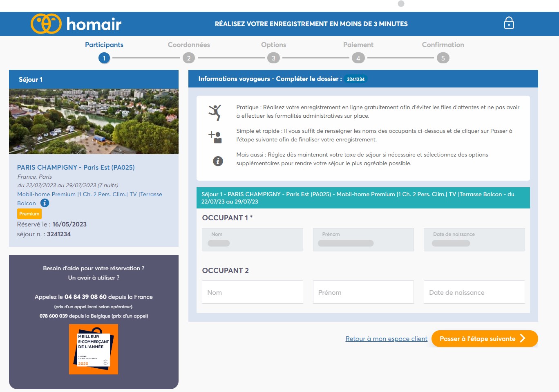Click the Un avoir à utiliser text
Screen dimensions: 559x392
click(x=94, y=278)
